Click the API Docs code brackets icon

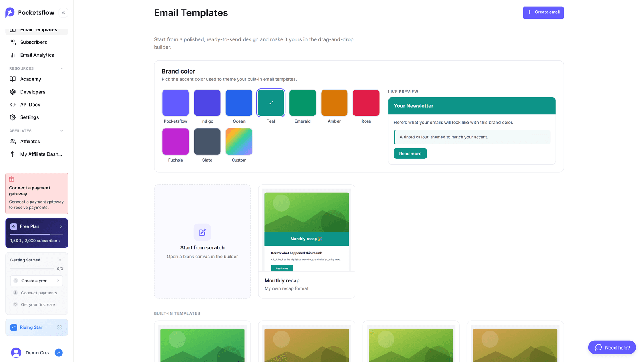tap(13, 105)
